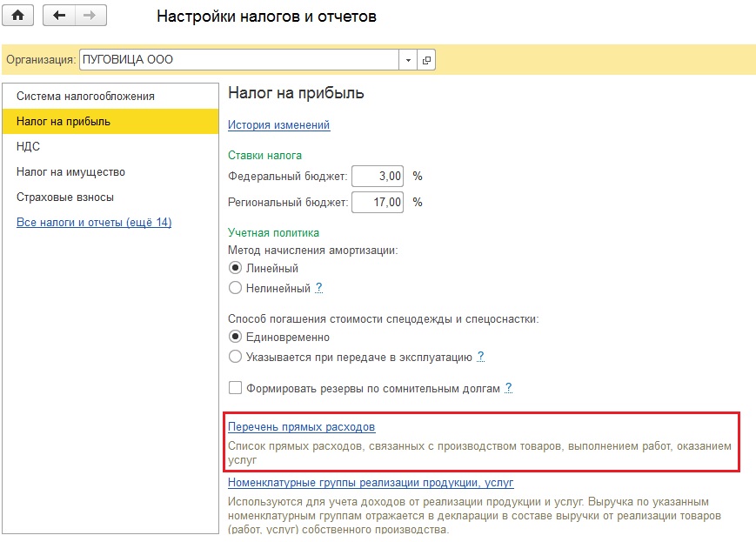Click the Ставки налога heading
Viewport: 756px width, 542px height.
264,155
